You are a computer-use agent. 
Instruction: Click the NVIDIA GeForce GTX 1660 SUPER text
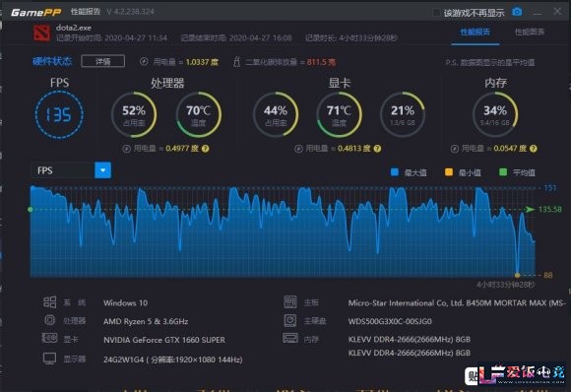point(164,340)
